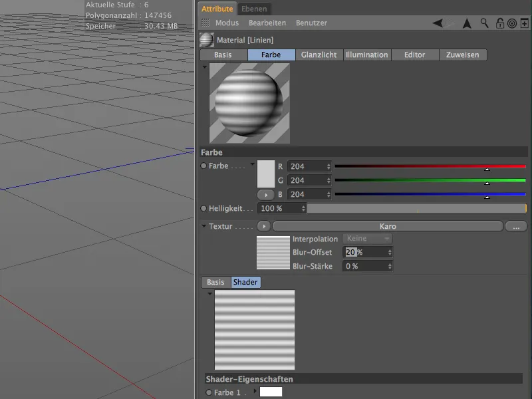Click the dotted grip icon beside Modus

point(205,23)
